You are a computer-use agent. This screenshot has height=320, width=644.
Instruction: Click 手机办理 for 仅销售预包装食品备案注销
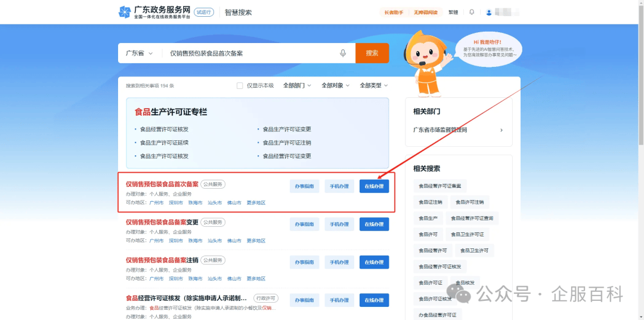[339, 262]
